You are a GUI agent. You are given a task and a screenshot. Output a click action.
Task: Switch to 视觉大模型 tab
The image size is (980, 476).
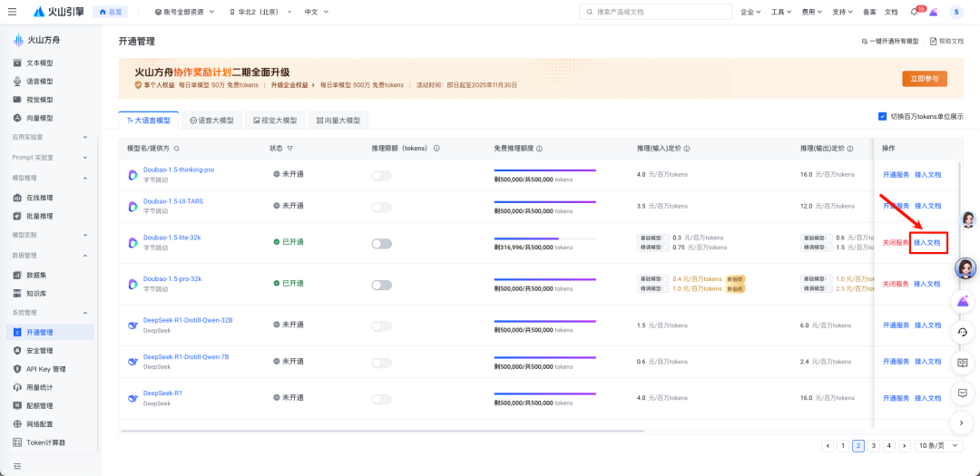pyautogui.click(x=275, y=120)
